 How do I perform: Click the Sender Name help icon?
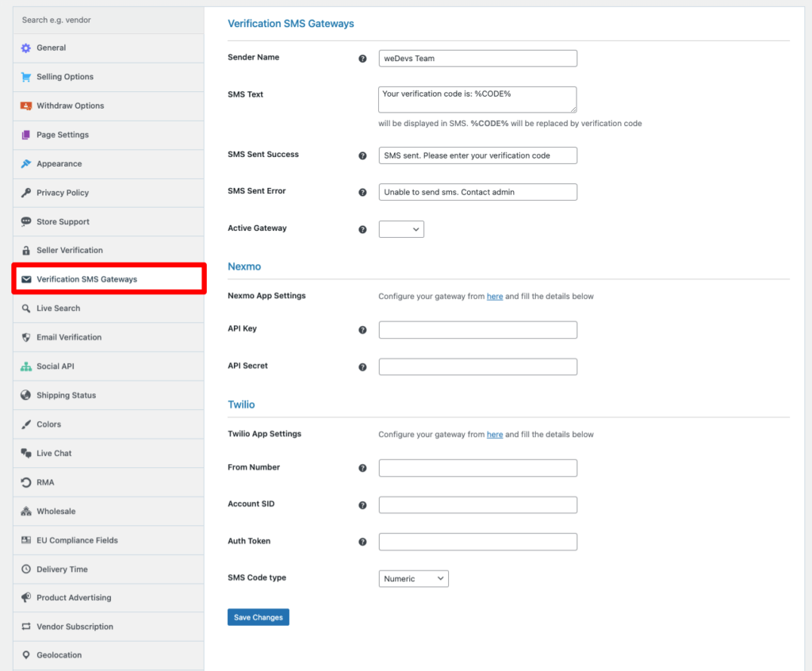tap(362, 59)
